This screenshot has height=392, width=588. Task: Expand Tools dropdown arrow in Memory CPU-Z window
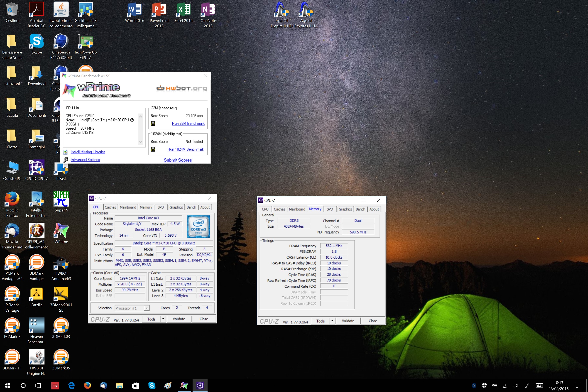(x=332, y=321)
